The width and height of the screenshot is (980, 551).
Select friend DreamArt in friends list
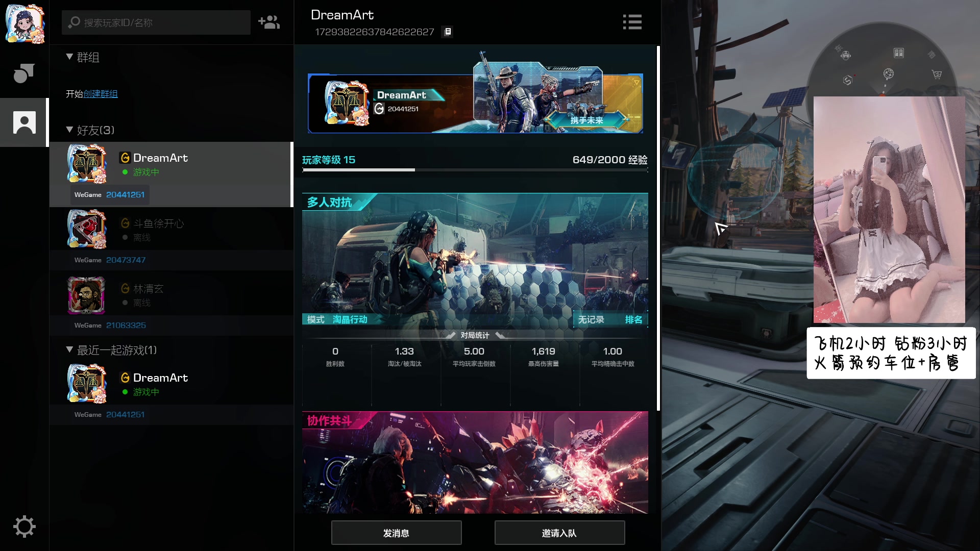[171, 174]
